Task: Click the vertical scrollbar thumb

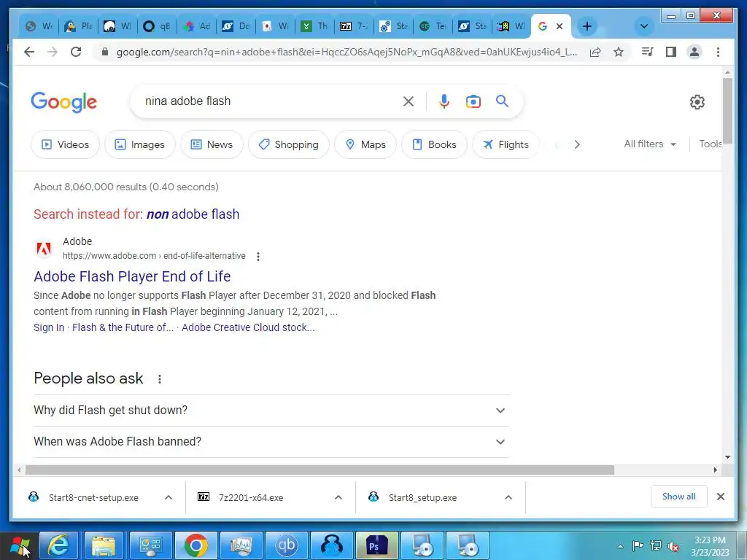Action: point(727,110)
